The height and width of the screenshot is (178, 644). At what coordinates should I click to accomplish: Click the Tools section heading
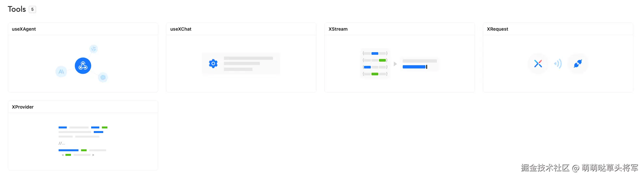tap(17, 9)
